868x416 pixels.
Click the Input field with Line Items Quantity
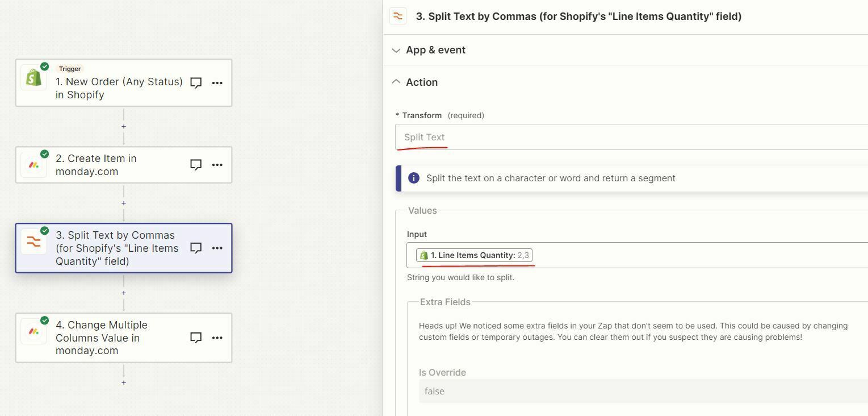pyautogui.click(x=637, y=255)
